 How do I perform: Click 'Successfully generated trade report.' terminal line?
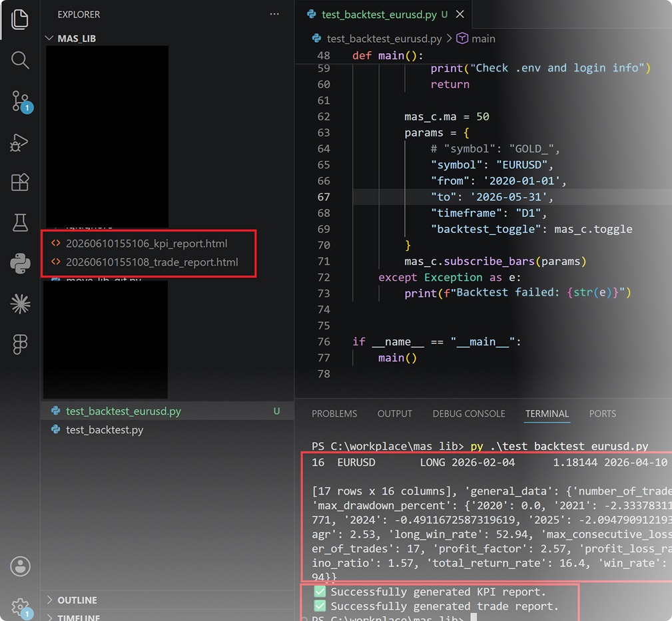444,606
